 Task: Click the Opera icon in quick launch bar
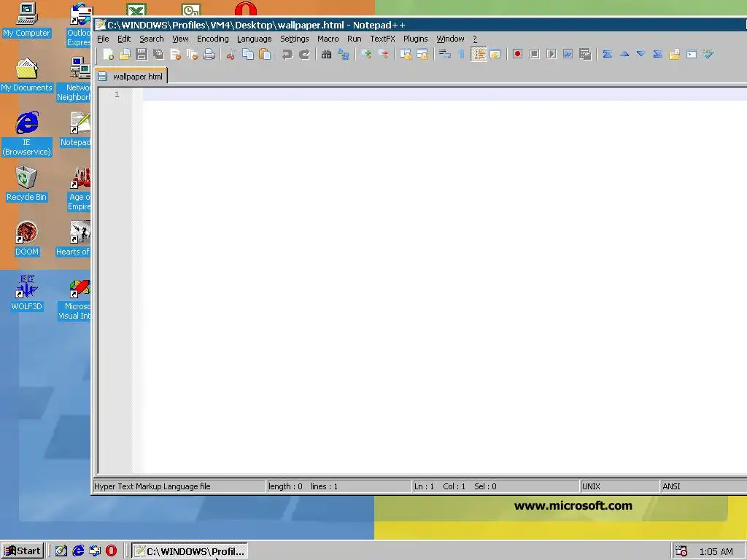pos(111,551)
